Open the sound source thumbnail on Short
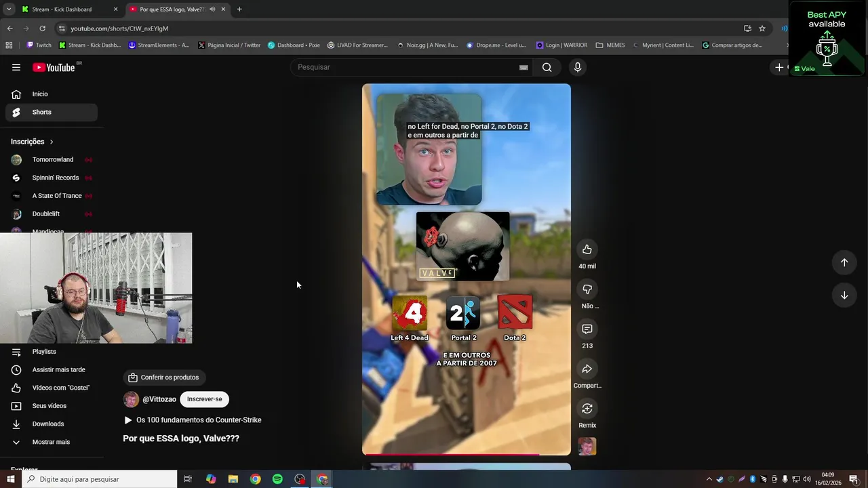 click(587, 447)
